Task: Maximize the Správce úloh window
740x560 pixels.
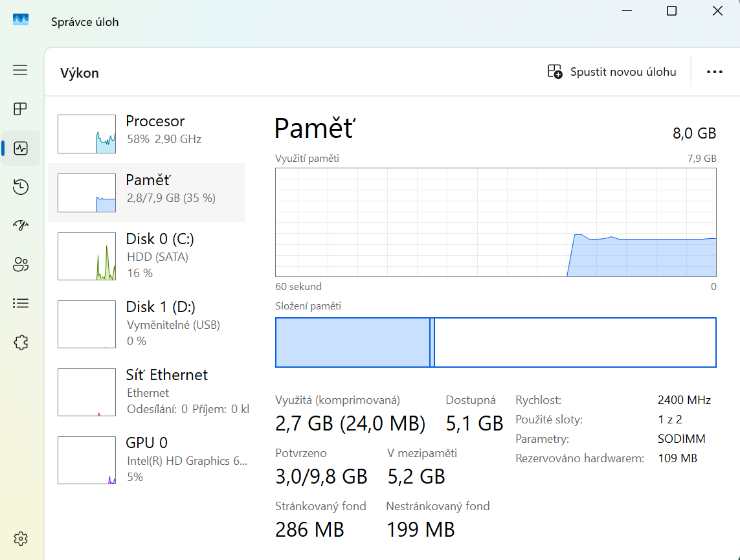Action: tap(671, 11)
